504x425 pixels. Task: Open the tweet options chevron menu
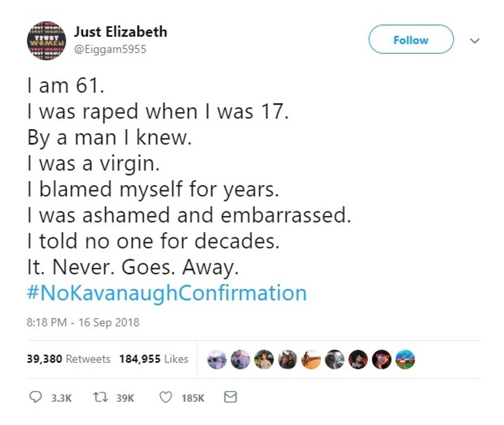[x=475, y=40]
